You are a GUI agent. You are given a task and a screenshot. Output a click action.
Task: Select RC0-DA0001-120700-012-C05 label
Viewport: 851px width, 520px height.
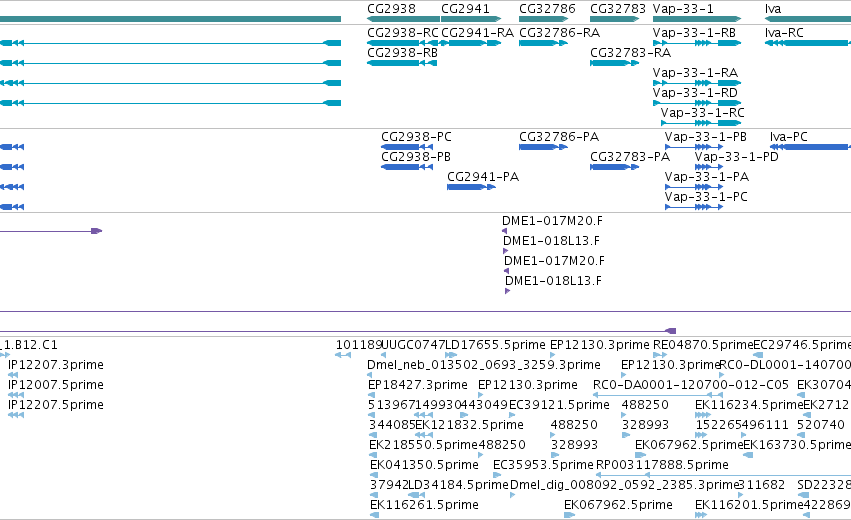click(x=691, y=385)
